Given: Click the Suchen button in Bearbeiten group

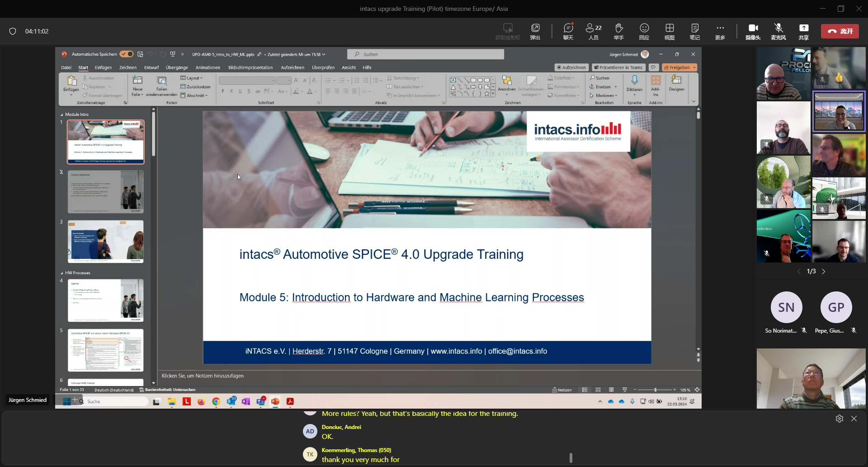Looking at the screenshot, I should coord(599,78).
